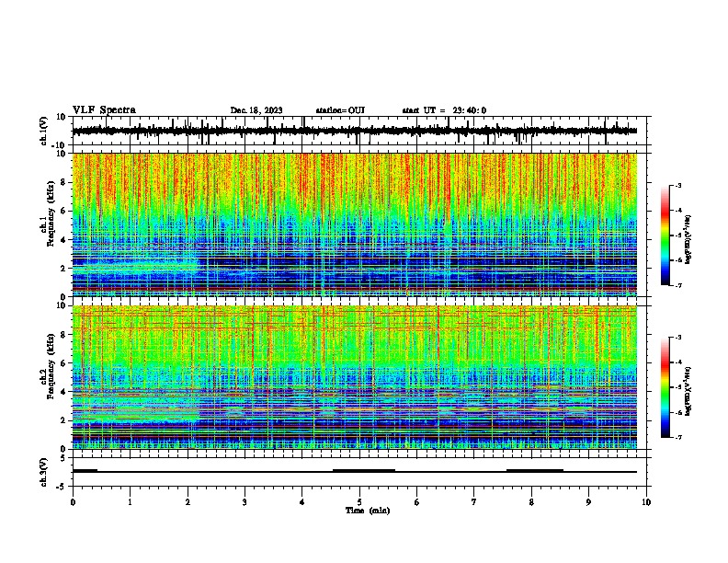Click the "8" kHz tick on ch.2 frequency axis
This screenshot has height=563, width=728.
pos(64,335)
